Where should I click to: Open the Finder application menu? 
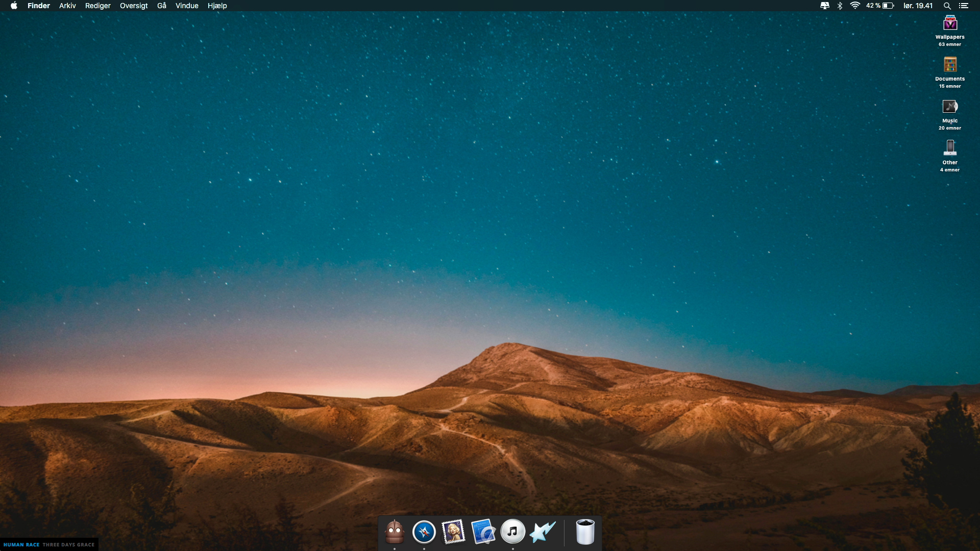tap(39, 6)
